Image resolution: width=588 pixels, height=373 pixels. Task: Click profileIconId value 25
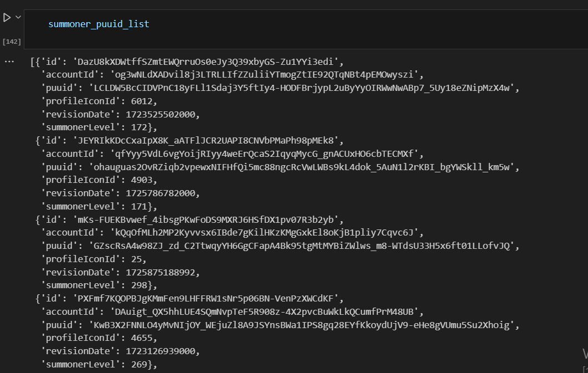[x=136, y=259]
